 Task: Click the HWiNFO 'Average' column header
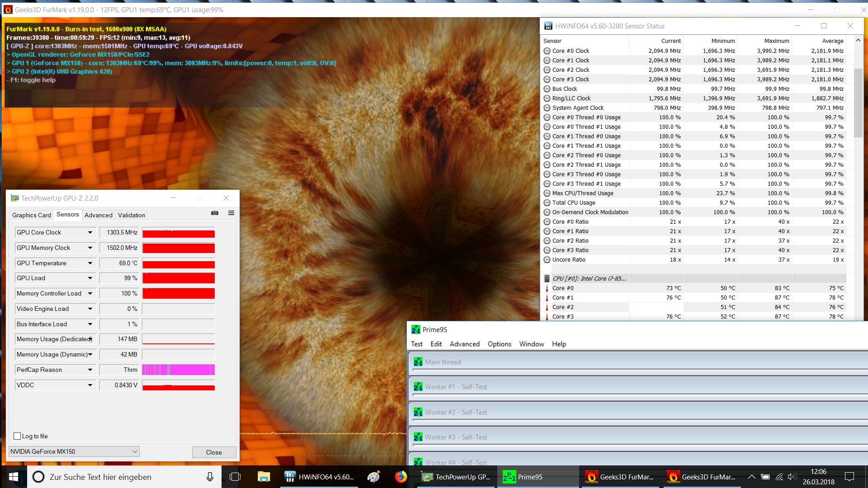819,41
